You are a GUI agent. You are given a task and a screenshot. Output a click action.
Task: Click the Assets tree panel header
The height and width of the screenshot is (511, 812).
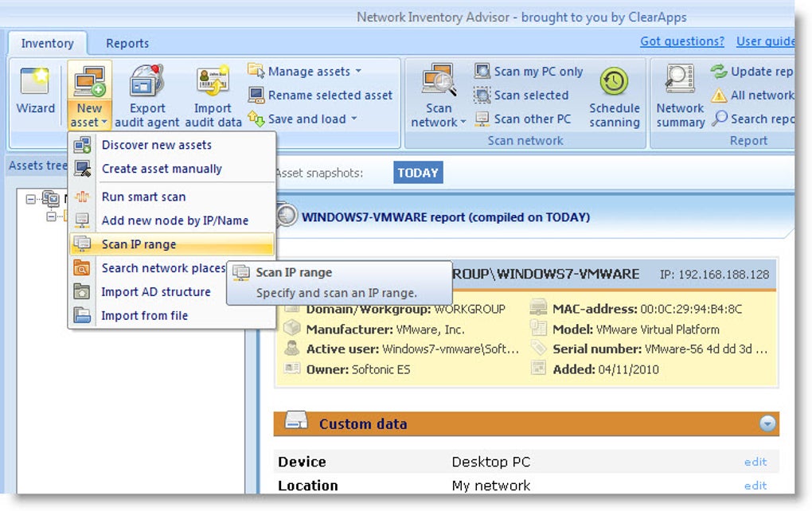[x=37, y=165]
